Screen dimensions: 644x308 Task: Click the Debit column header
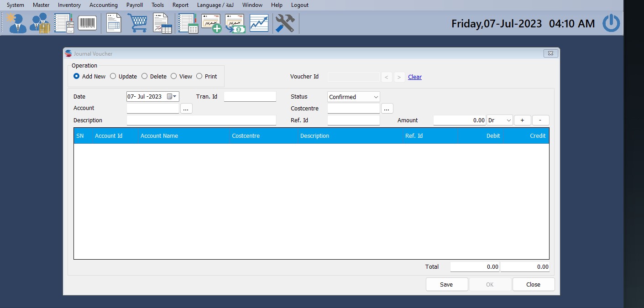tap(481, 136)
